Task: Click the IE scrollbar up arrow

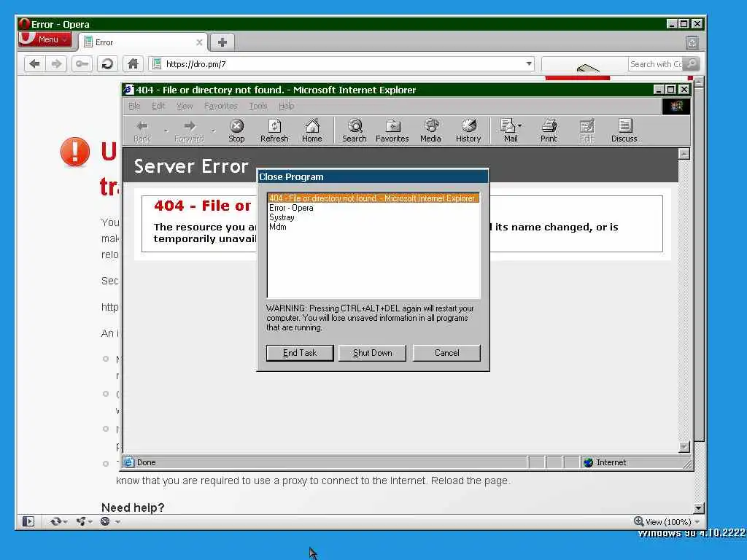Action: pos(684,153)
